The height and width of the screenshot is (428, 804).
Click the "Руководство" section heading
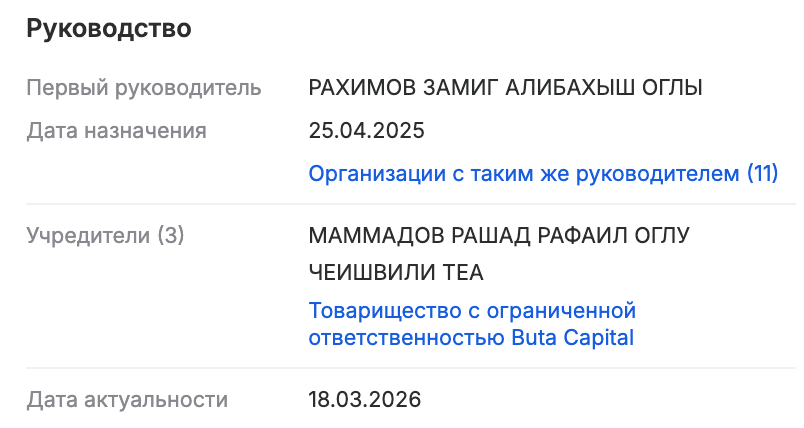pyautogui.click(x=108, y=29)
